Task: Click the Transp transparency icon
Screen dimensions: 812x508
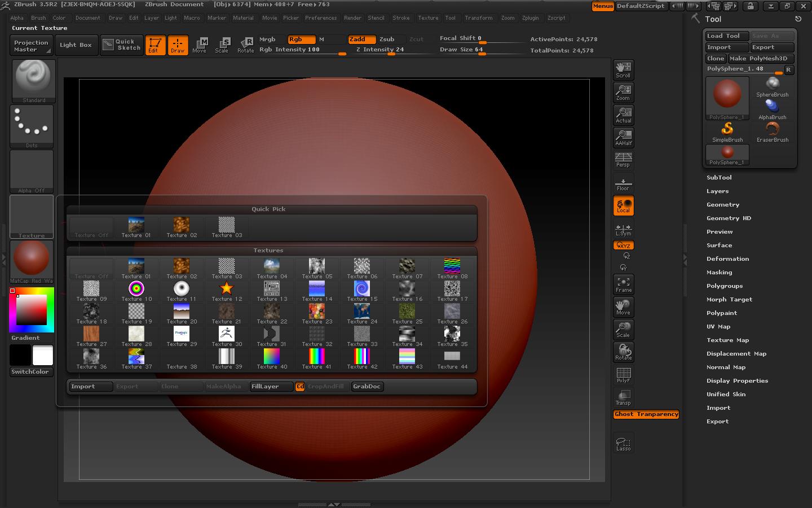Action: [x=623, y=397]
